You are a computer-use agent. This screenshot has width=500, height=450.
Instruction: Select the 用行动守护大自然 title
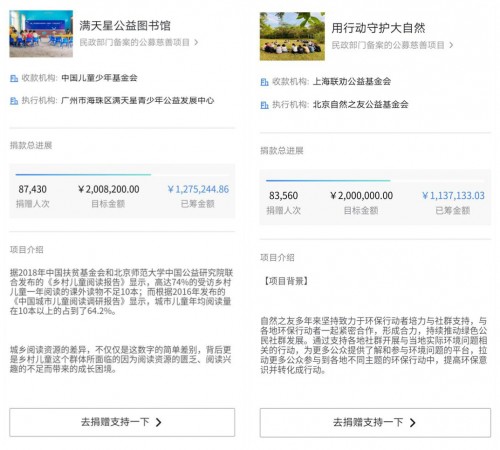(x=378, y=28)
